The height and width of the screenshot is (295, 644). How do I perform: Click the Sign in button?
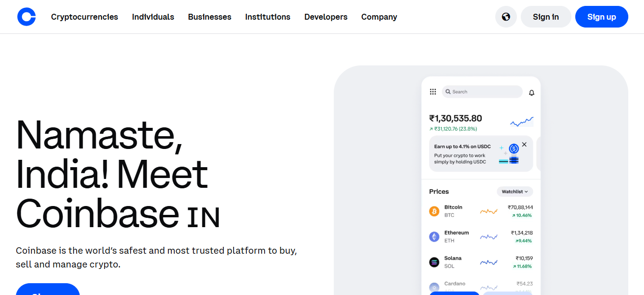click(x=546, y=16)
